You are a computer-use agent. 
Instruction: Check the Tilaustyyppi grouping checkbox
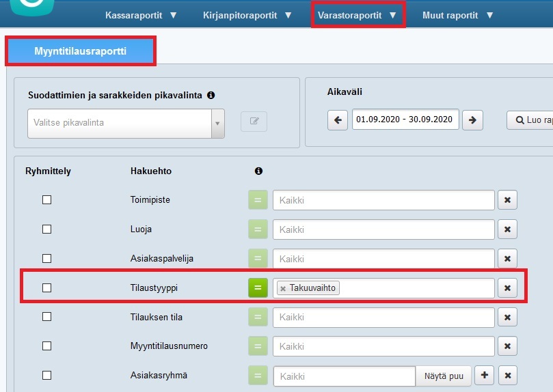(x=46, y=288)
